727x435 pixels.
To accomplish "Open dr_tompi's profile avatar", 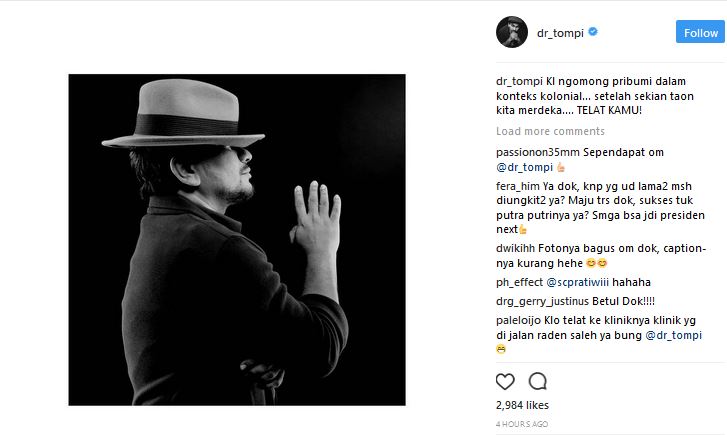I will [512, 32].
